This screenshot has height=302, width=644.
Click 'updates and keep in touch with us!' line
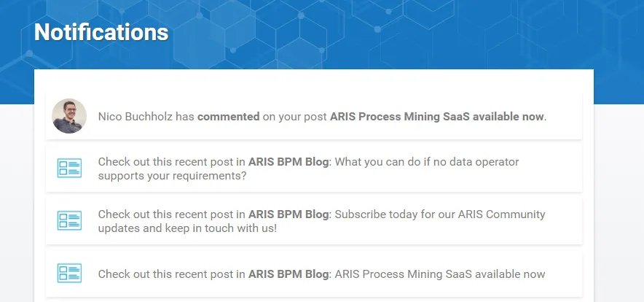(188, 228)
